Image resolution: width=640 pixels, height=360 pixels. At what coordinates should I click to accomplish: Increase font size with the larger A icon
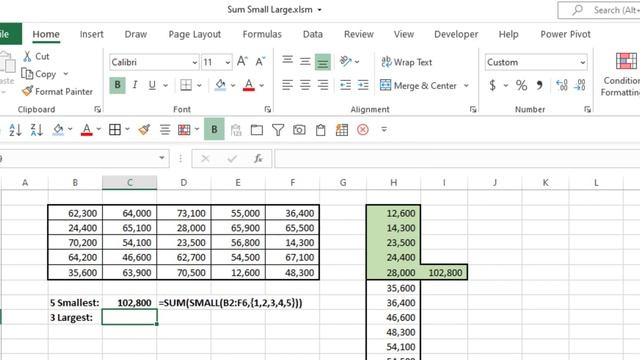coord(242,62)
